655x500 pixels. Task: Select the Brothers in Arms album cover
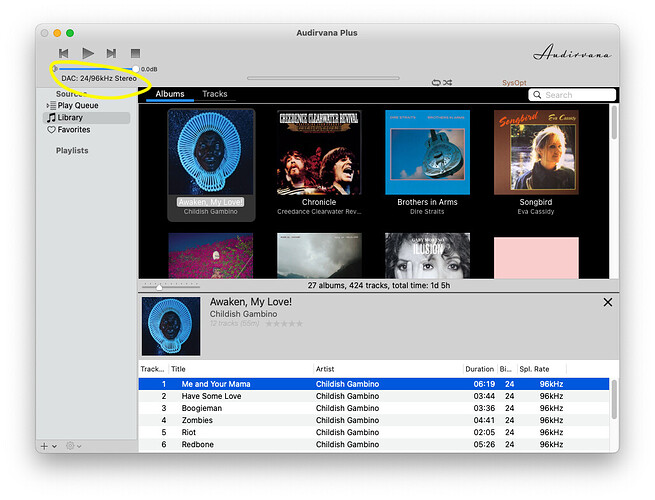point(427,152)
